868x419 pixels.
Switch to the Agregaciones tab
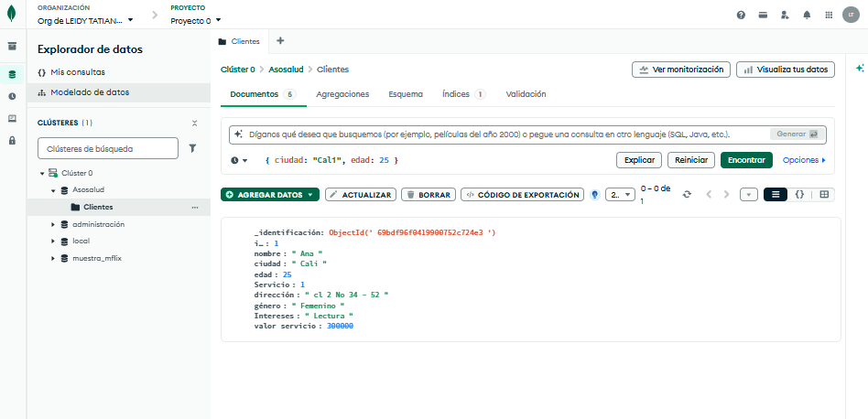click(342, 94)
